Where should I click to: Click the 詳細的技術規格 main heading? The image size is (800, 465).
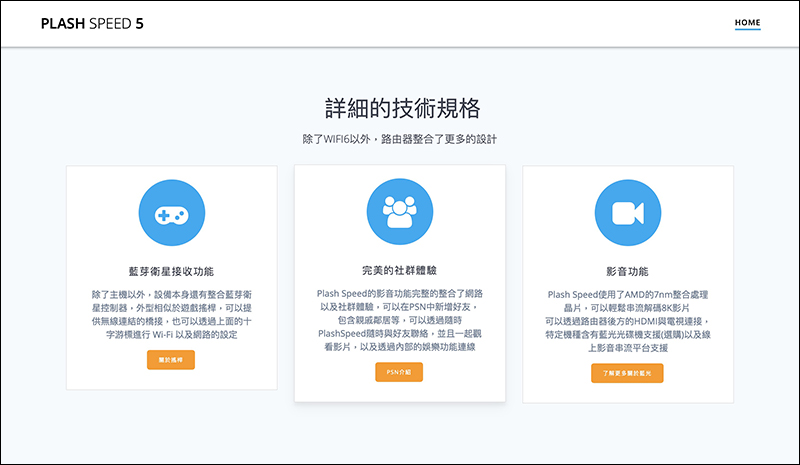point(403,108)
